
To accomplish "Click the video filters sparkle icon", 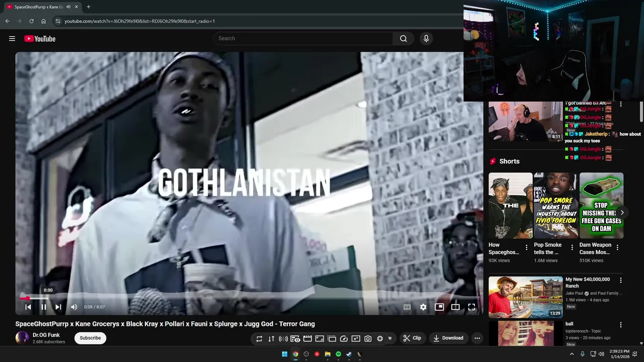I will [x=356, y=339].
